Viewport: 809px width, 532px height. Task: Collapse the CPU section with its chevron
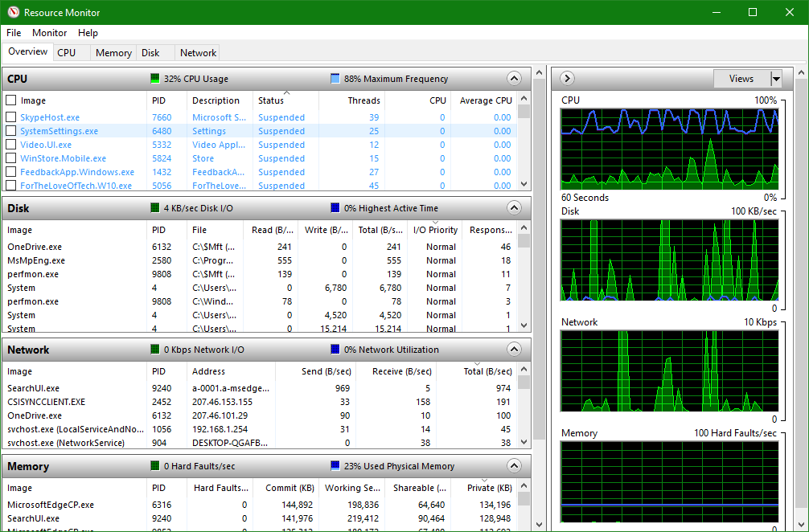click(514, 79)
